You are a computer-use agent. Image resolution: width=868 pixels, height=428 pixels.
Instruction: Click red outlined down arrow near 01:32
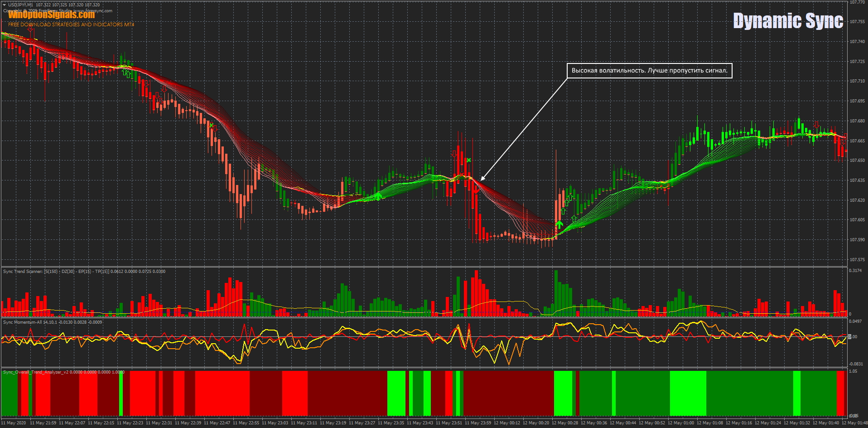click(x=816, y=124)
